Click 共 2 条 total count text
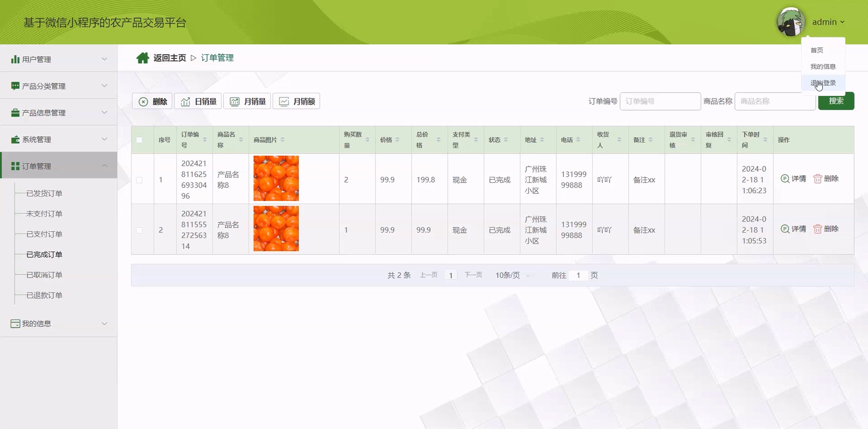 coord(399,275)
